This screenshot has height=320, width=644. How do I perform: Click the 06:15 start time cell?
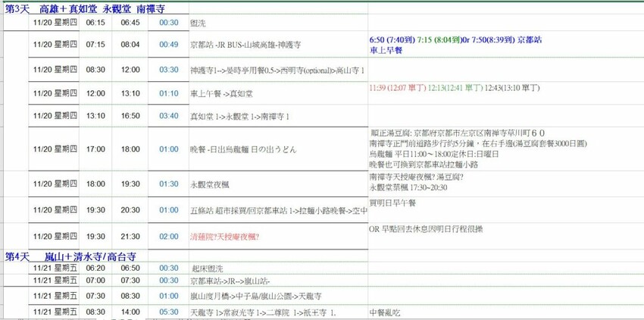point(95,23)
